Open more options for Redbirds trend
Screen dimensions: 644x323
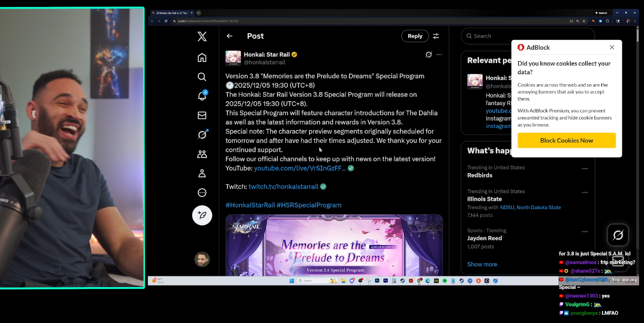(585, 168)
